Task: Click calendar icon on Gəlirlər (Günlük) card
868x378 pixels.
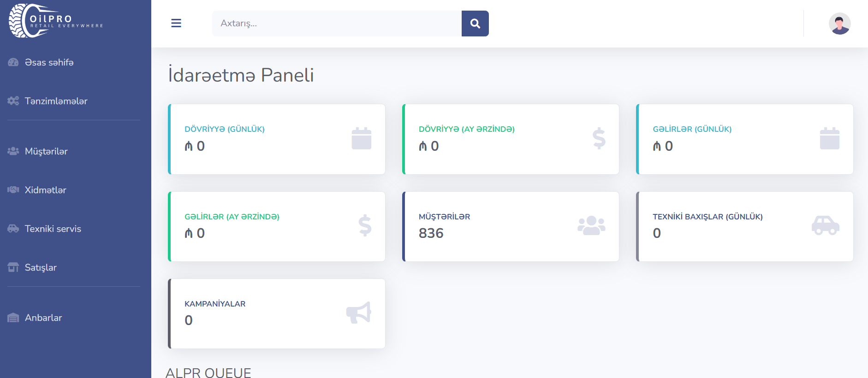Action: (829, 138)
